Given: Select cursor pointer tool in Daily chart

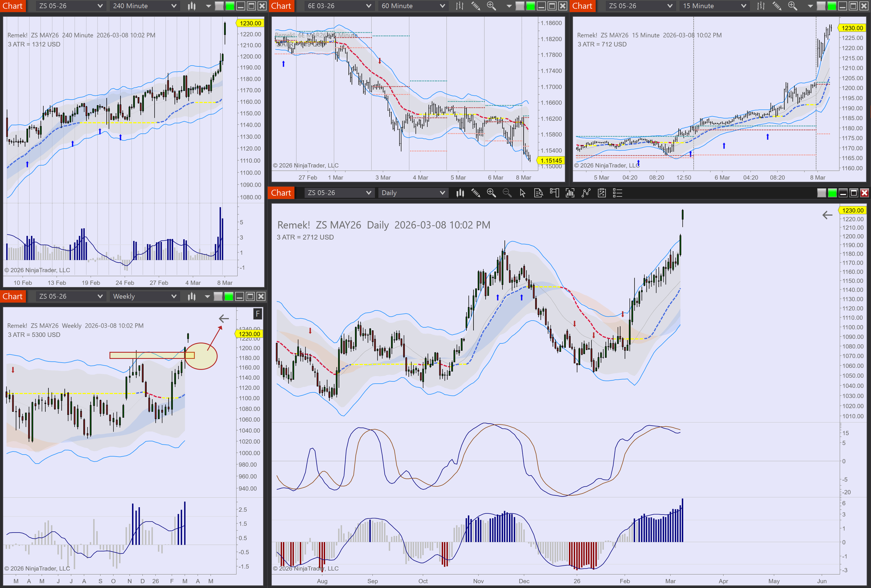Looking at the screenshot, I should (x=523, y=193).
